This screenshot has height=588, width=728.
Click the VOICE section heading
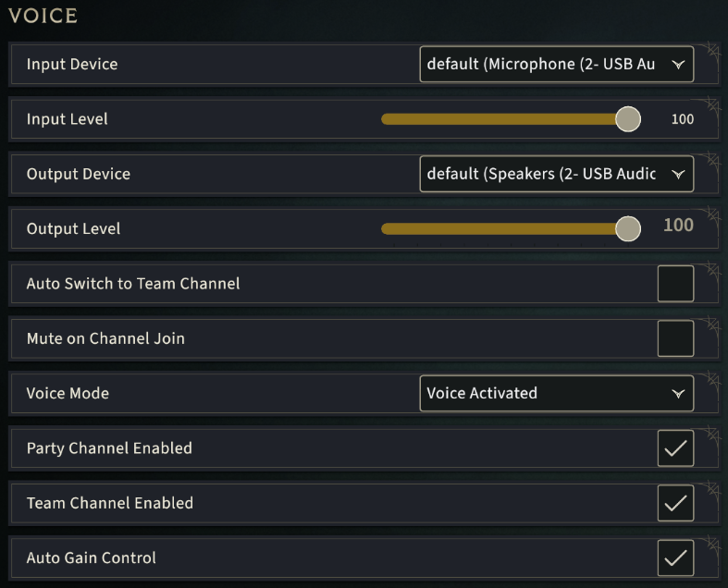tap(43, 16)
